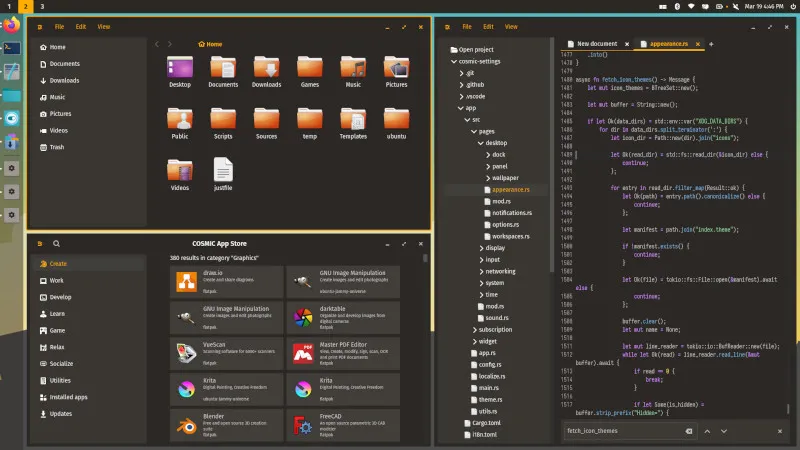800x450 pixels.
Task: Open the Desktop folder in file manager
Action: point(180,72)
